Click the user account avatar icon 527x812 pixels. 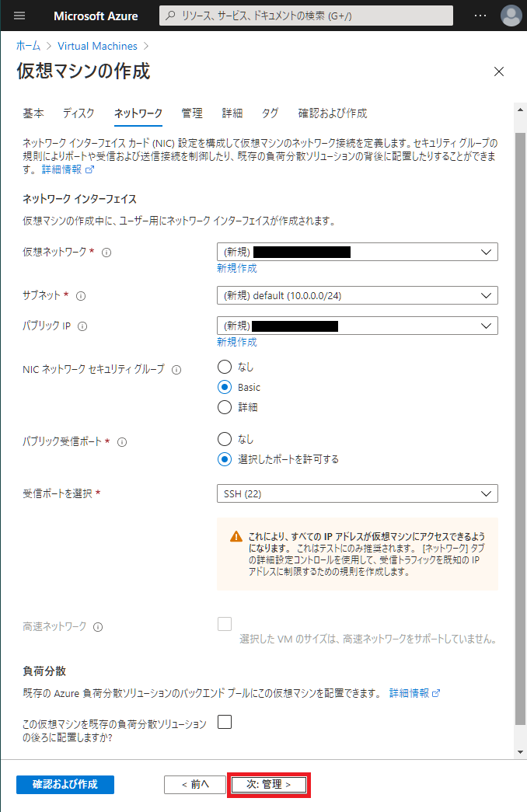click(511, 16)
